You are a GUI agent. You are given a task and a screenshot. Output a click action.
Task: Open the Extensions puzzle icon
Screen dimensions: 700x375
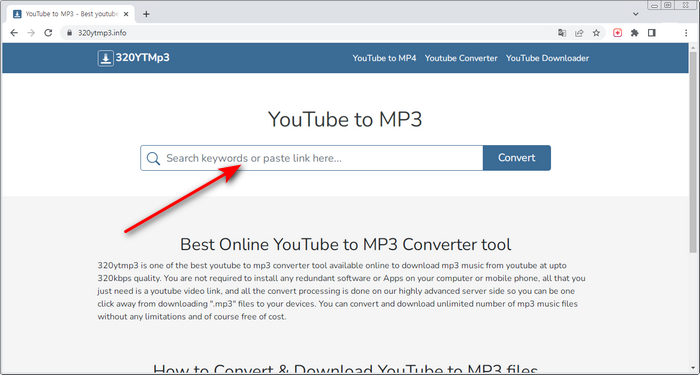634,33
